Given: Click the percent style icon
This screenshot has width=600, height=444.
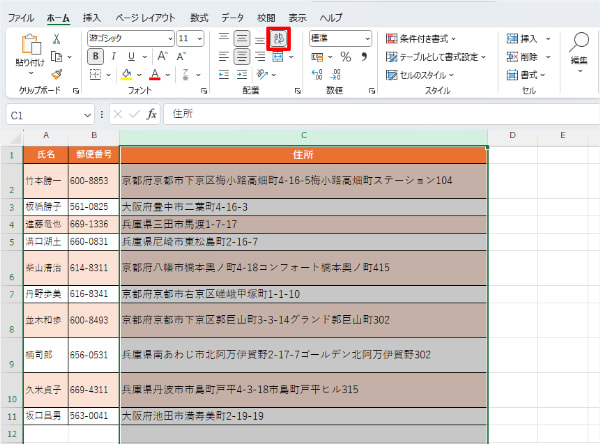Looking at the screenshot, I should click(x=346, y=57).
